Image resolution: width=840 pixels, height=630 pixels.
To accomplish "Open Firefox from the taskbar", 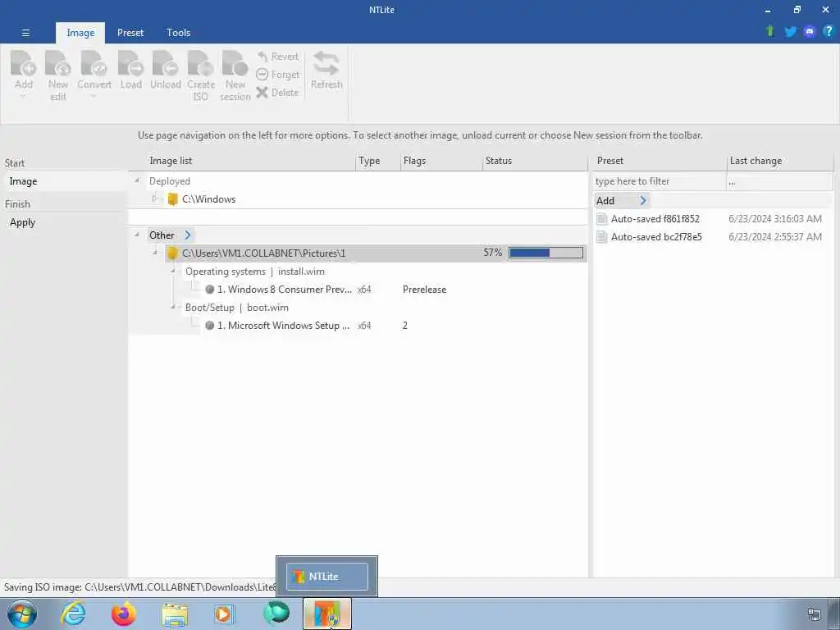I will [x=124, y=614].
